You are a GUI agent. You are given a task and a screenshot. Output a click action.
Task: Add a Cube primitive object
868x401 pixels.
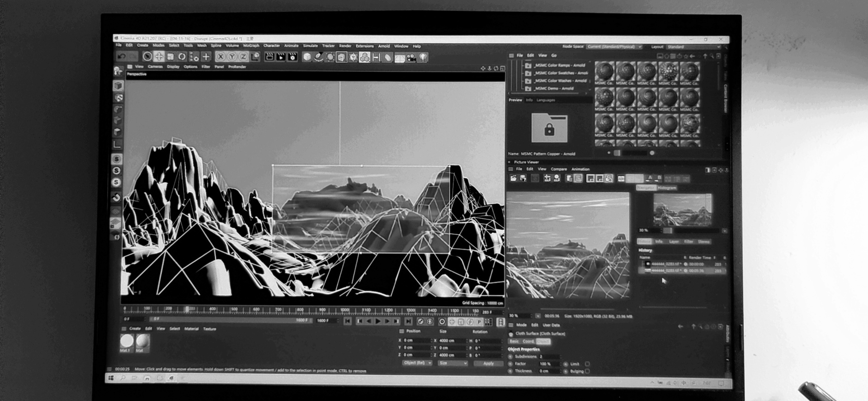[x=307, y=57]
